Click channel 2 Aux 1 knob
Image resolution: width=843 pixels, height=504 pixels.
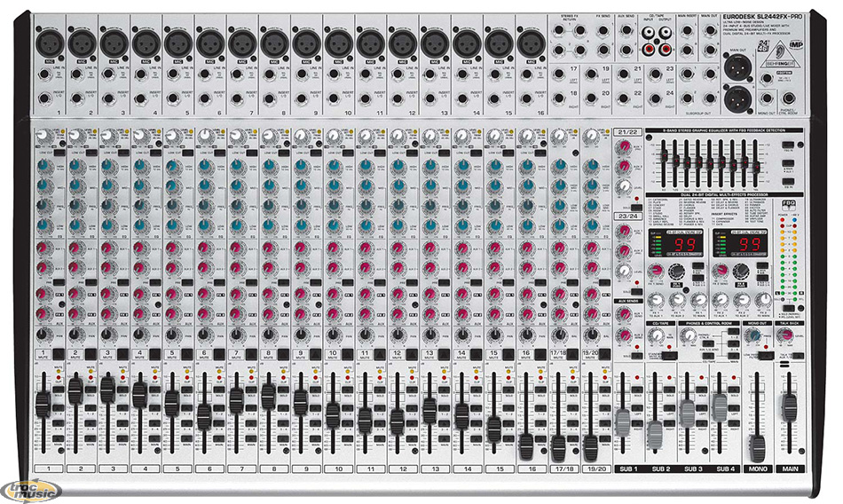(x=75, y=248)
